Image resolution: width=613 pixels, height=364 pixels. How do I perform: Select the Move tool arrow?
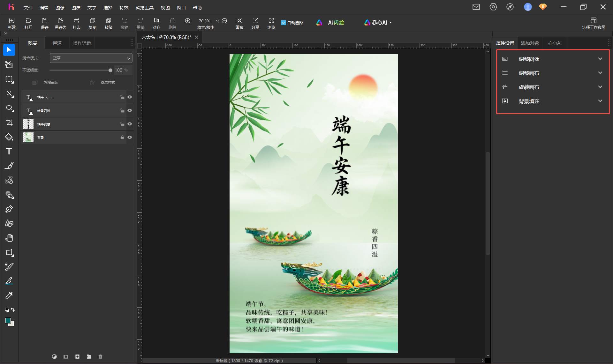pyautogui.click(x=9, y=50)
